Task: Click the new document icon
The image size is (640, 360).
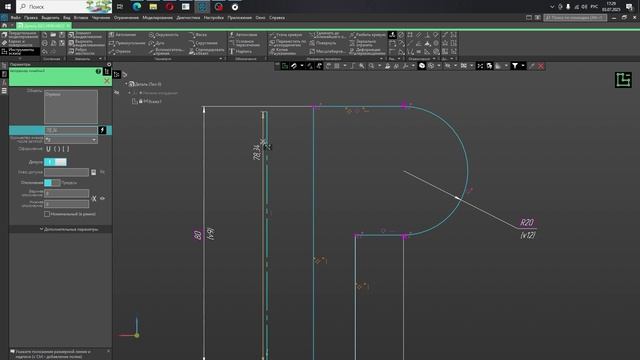Action: pyautogui.click(x=44, y=35)
